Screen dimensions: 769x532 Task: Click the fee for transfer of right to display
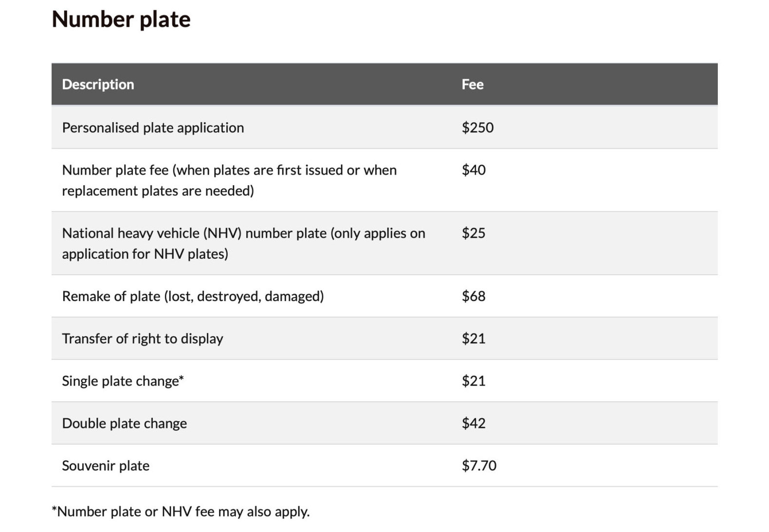(x=474, y=338)
